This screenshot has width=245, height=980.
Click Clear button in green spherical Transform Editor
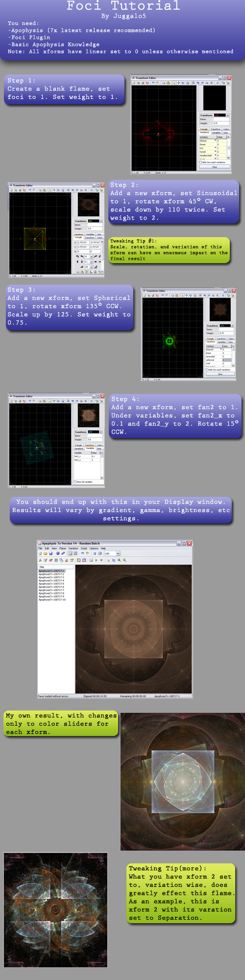tap(220, 374)
